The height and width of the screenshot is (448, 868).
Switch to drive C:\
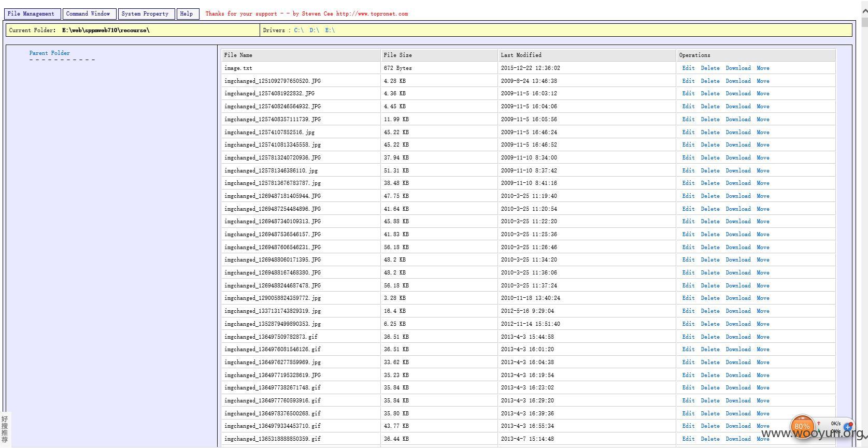[299, 30]
